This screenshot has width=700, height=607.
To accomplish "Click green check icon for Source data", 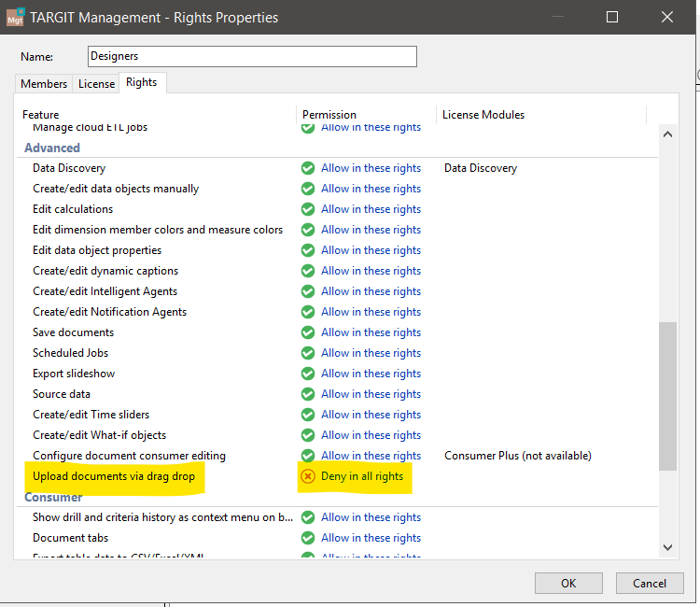I will click(308, 394).
